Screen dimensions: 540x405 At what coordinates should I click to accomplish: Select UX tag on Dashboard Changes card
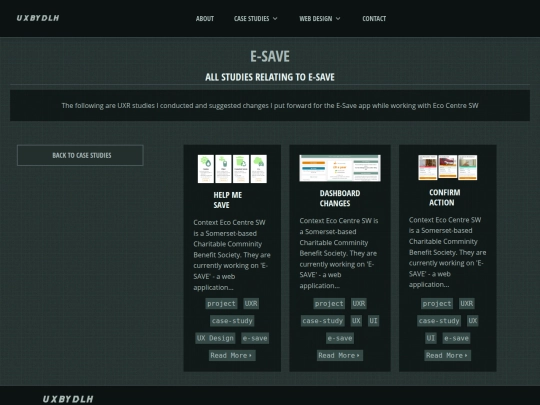click(x=356, y=321)
